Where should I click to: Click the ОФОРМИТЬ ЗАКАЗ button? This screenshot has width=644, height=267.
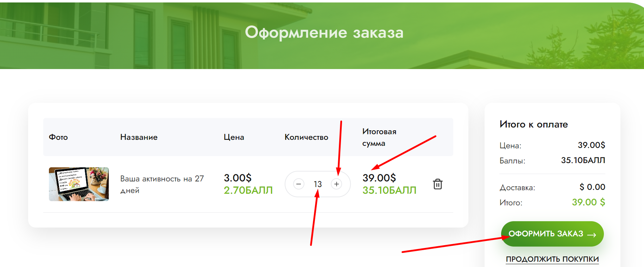[552, 234]
